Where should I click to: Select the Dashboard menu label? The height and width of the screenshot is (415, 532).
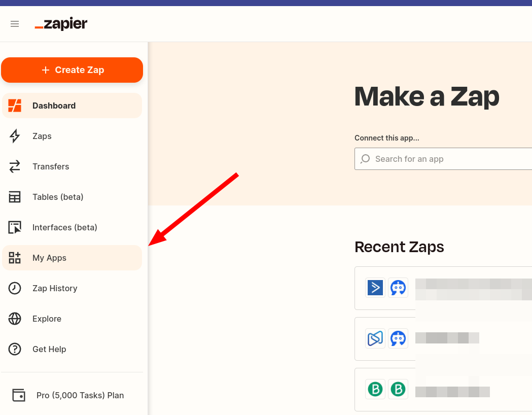54,106
